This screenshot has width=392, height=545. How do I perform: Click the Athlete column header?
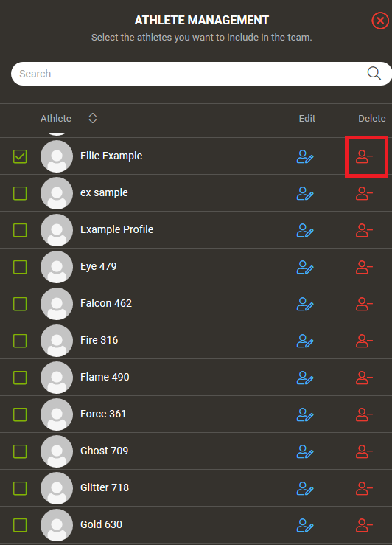pos(56,118)
